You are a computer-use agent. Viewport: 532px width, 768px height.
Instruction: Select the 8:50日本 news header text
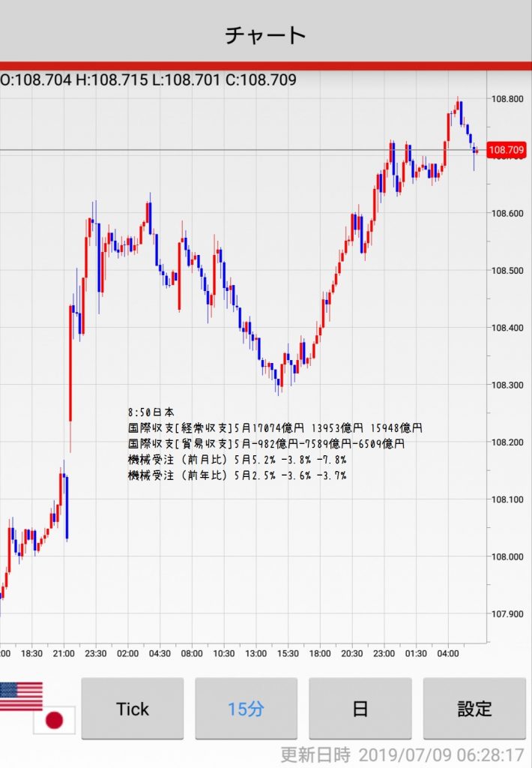click(x=151, y=412)
